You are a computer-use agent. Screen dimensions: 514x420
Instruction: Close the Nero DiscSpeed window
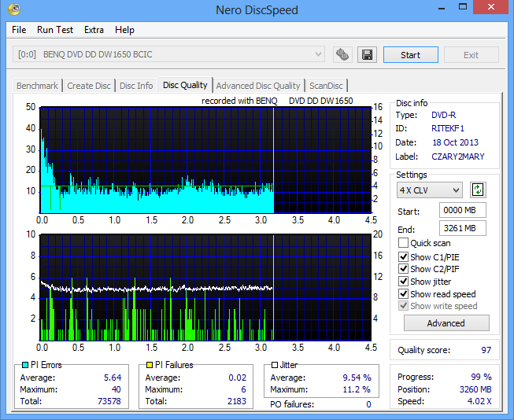pyautogui.click(x=490, y=7)
